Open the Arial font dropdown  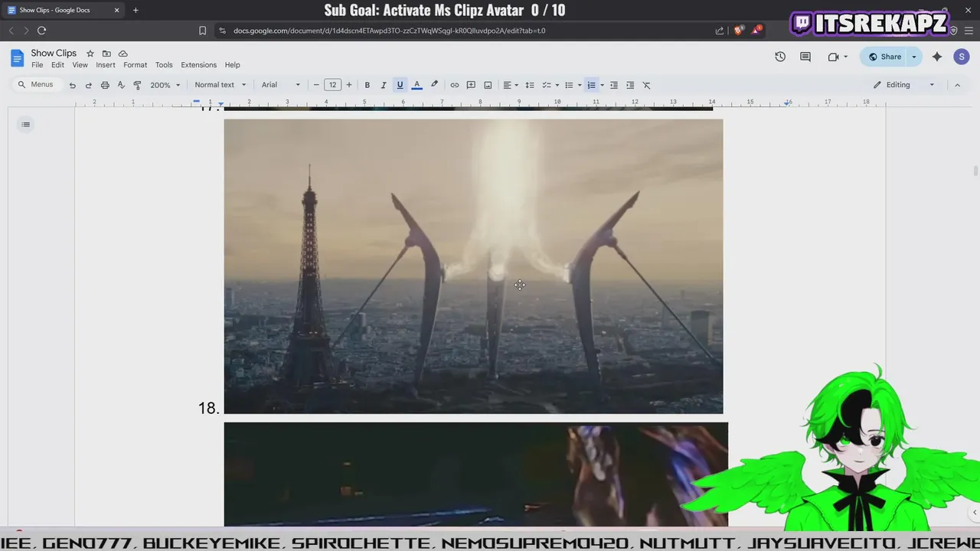pyautogui.click(x=281, y=85)
